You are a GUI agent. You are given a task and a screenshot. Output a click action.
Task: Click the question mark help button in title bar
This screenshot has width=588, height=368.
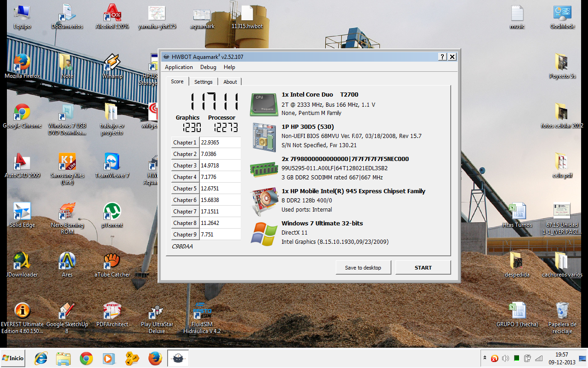click(442, 57)
